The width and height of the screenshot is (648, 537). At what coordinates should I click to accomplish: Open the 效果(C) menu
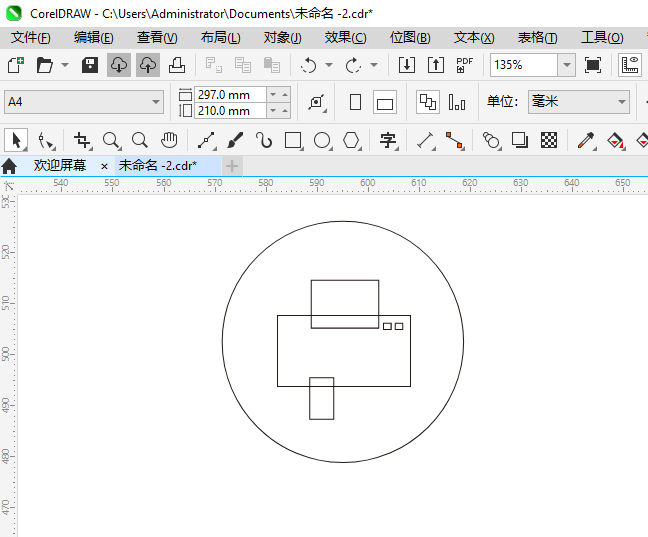click(x=345, y=37)
